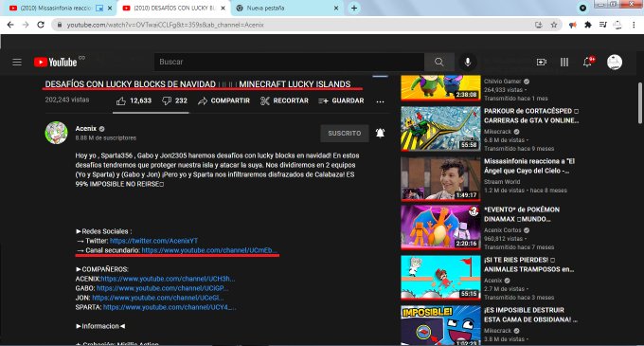
Task: Click the 202,243 vistas view count
Action: (x=67, y=100)
